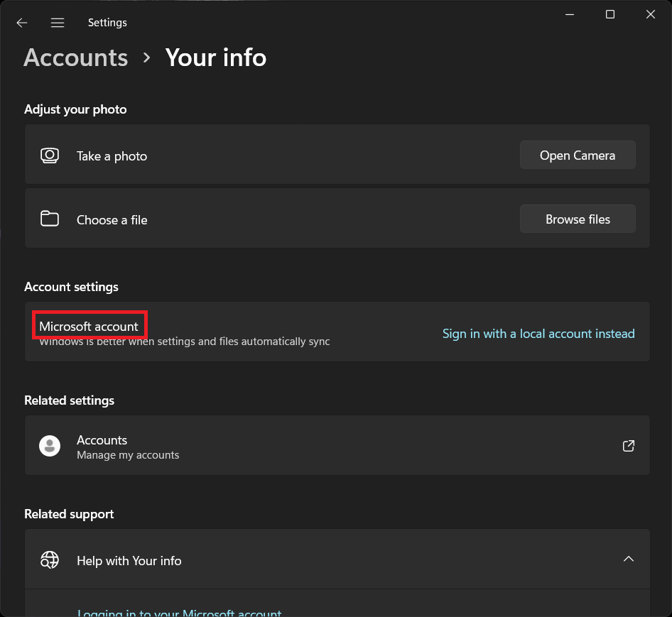Click the profile avatar icon beside Accounts
Screen dimensions: 672x617
[x=50, y=446]
